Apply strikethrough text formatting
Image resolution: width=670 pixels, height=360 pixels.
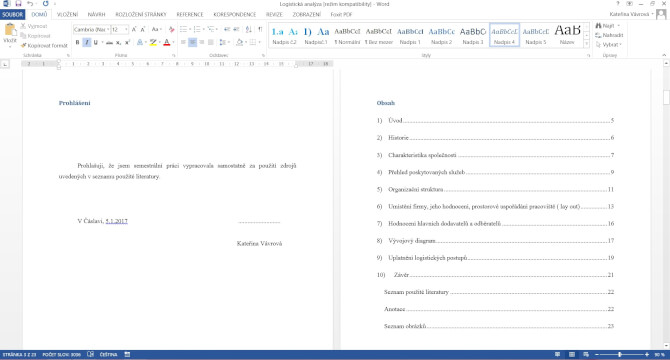[x=109, y=42]
